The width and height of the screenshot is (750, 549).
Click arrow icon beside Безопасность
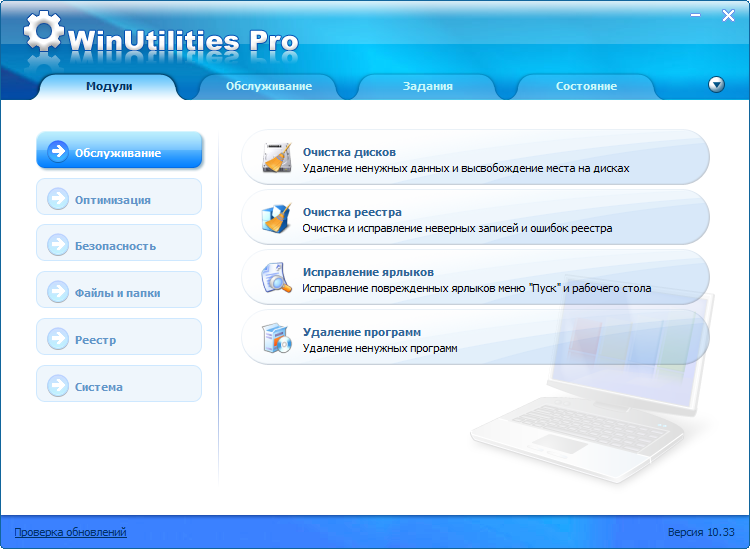[58, 245]
